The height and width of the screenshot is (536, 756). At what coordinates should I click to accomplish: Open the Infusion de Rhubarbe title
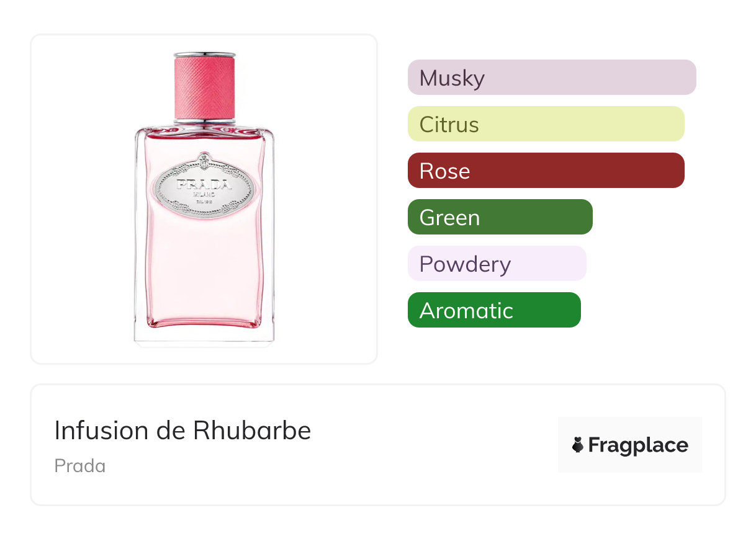(x=182, y=431)
